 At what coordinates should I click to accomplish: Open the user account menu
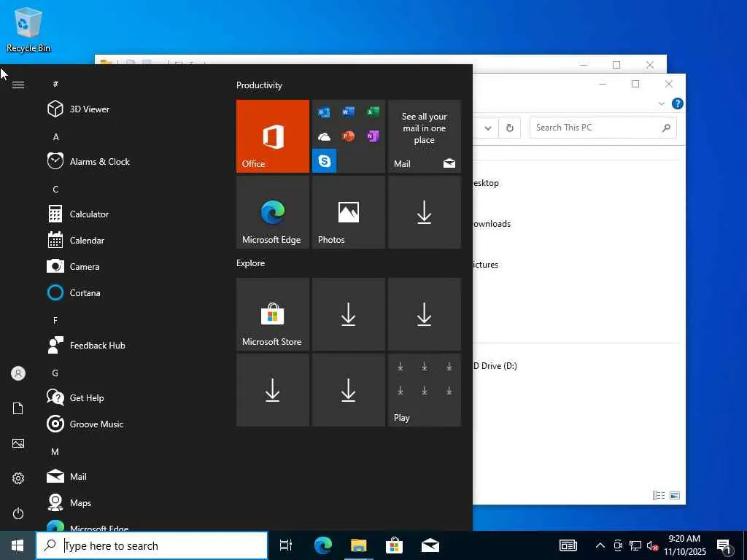pyautogui.click(x=18, y=373)
